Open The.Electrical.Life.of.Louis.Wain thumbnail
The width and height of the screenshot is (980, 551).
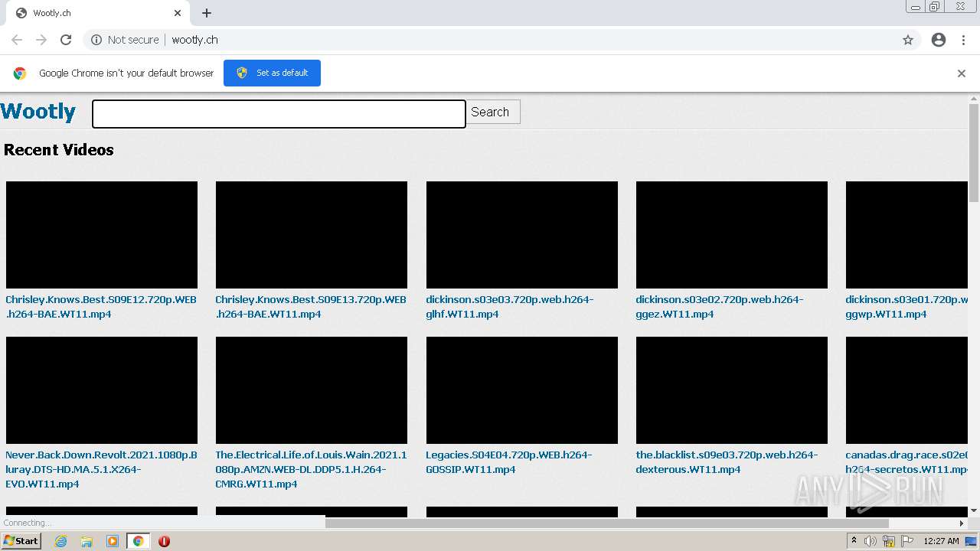click(312, 390)
